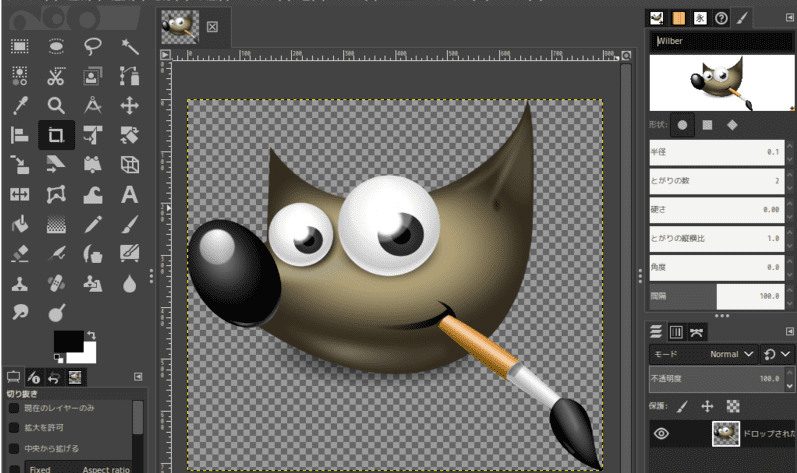Select the Select by Color tool

20,76
